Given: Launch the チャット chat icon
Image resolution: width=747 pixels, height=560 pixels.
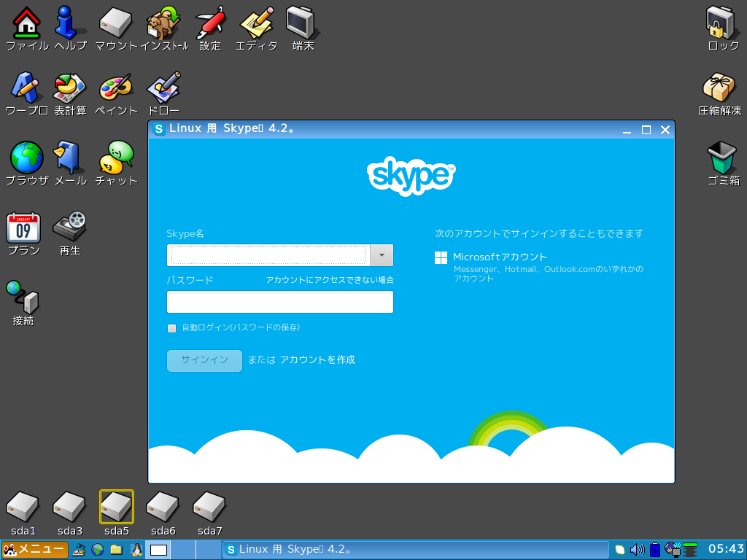Looking at the screenshot, I should [x=116, y=157].
